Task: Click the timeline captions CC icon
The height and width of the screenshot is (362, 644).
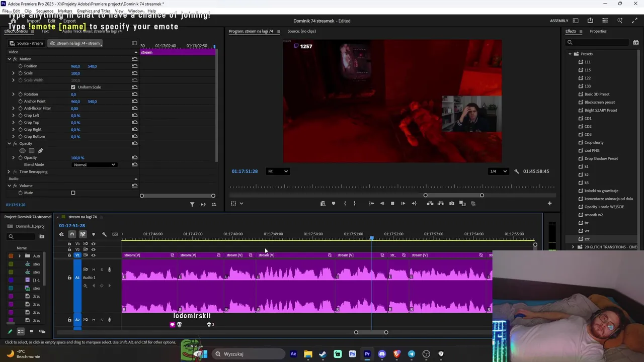Action: (115, 234)
